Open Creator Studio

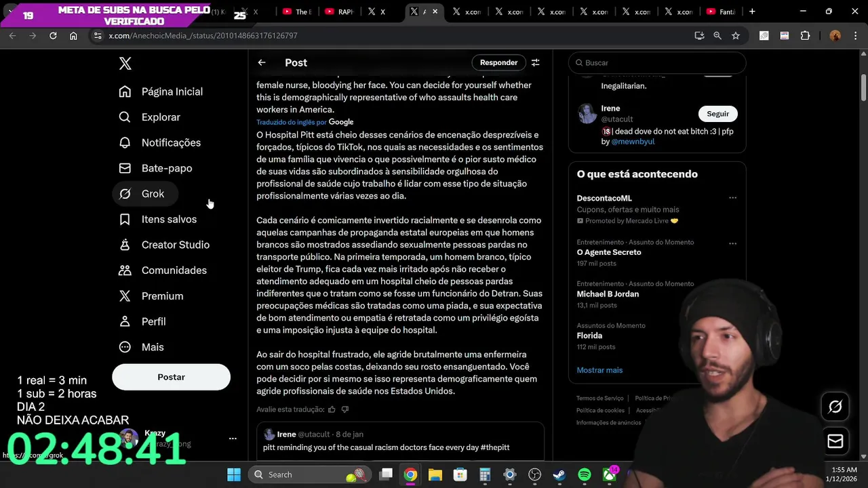point(164,245)
